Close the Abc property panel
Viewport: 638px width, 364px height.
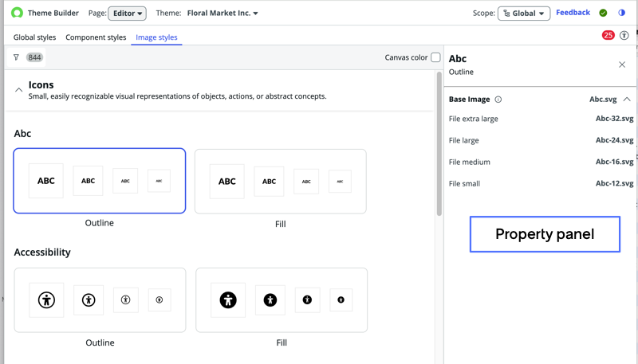click(622, 65)
